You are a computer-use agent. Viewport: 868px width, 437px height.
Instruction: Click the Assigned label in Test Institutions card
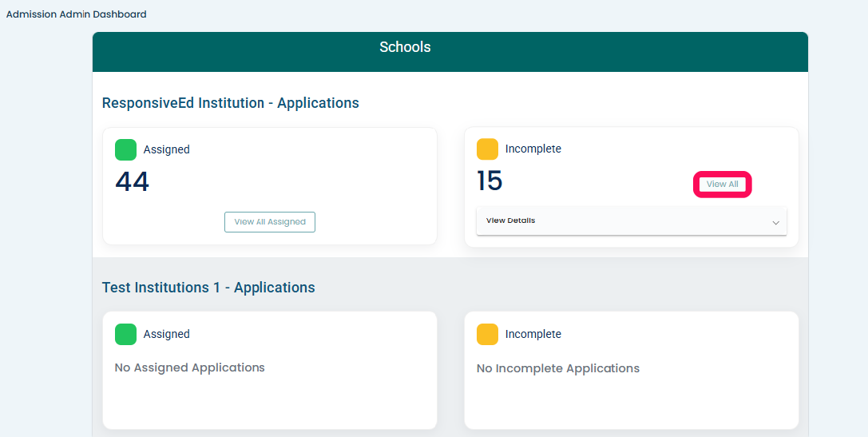[x=167, y=334]
